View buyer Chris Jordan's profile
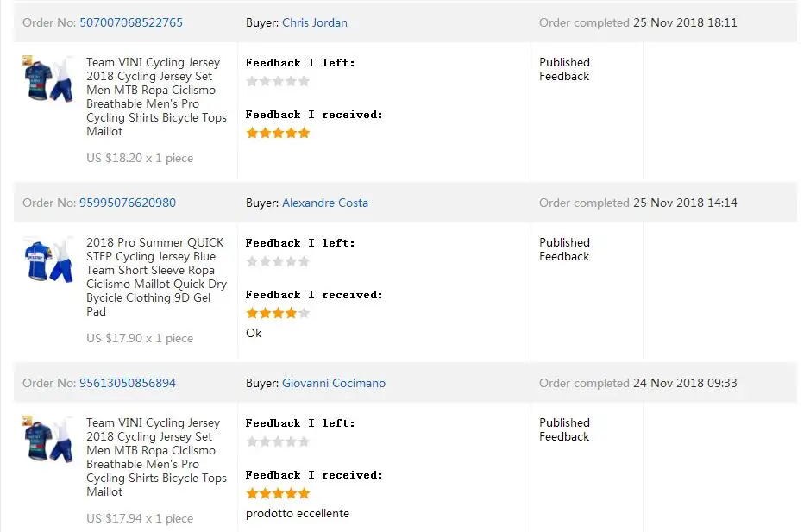The width and height of the screenshot is (810, 532). [315, 22]
